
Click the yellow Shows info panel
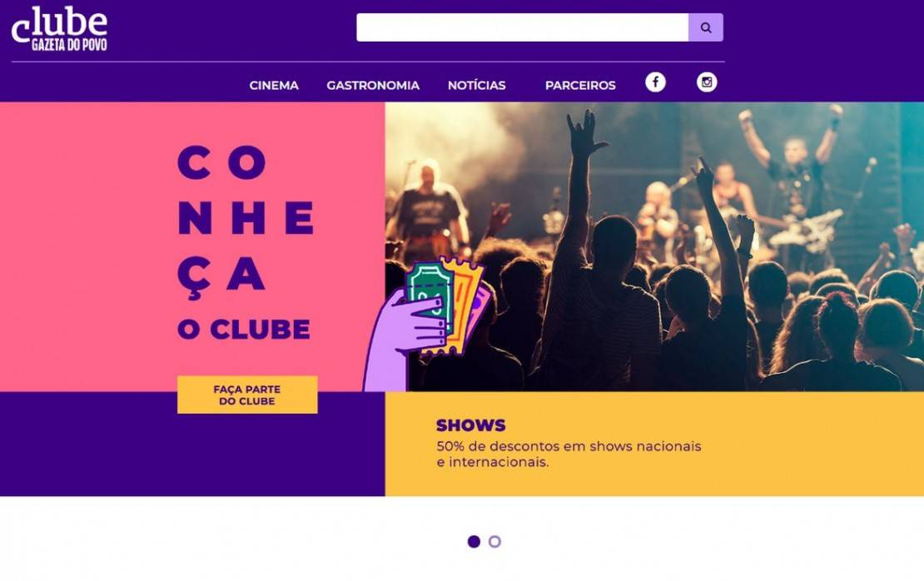(x=654, y=444)
